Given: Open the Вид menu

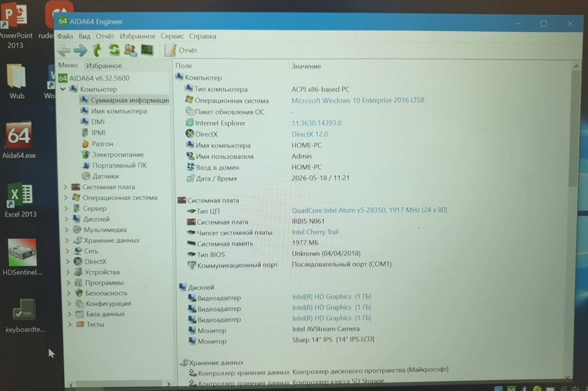Looking at the screenshot, I should tap(84, 36).
